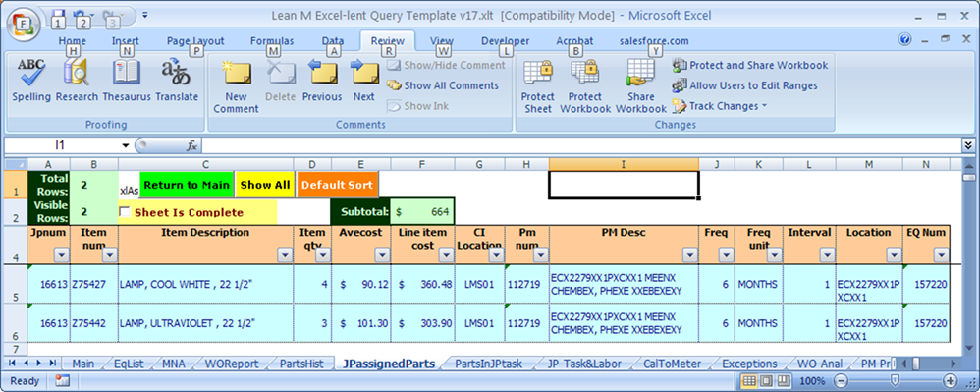Viewport: 980px width, 392px height.
Task: Click Protect and Share Workbook
Action: click(750, 65)
